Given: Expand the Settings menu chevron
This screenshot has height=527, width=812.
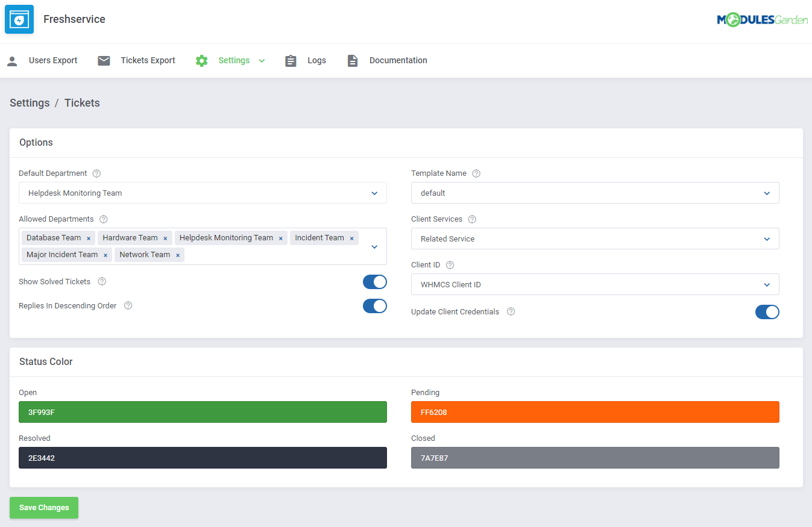Looking at the screenshot, I should pos(262,61).
